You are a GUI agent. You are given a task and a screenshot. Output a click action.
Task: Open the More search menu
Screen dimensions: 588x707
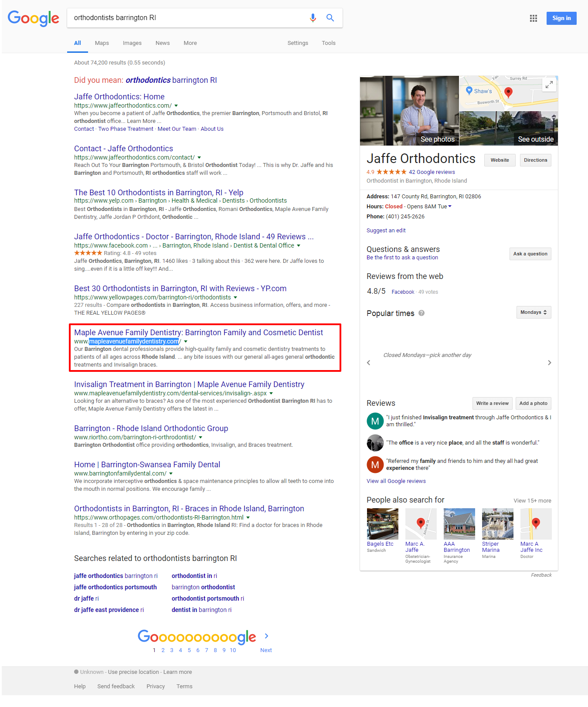click(x=190, y=43)
